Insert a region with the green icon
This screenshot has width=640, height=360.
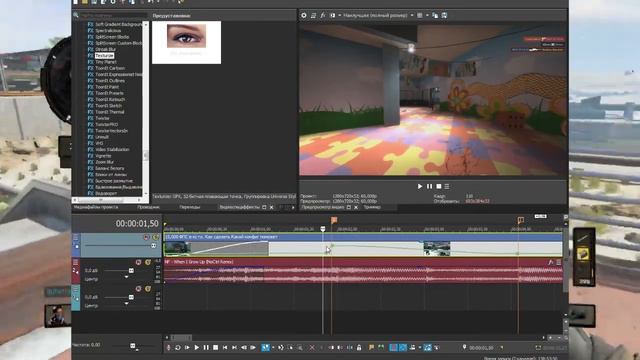[x=380, y=347]
